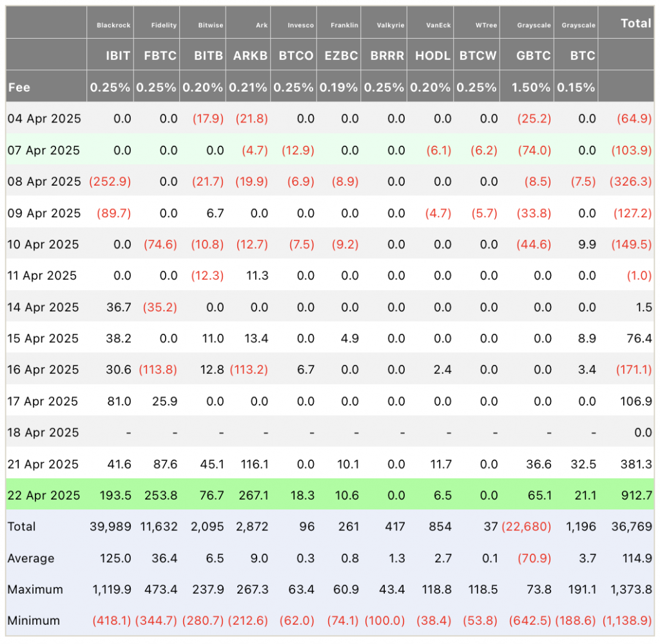Click the 39,989 IBIT total value
The width and height of the screenshot is (660, 644).
(x=110, y=527)
